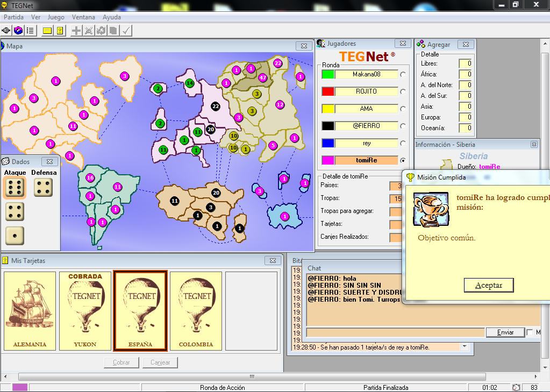Select the rey radio button
Viewport: 550px width, 392px height.
[x=403, y=143]
